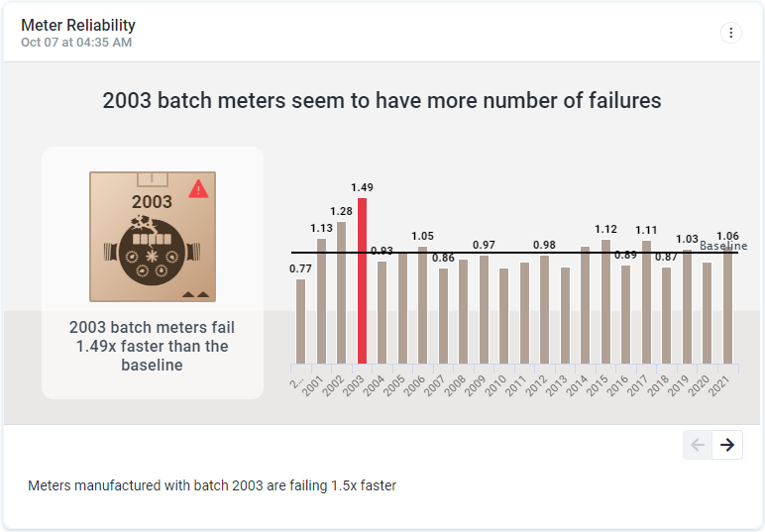Screen dimensions: 765x532
Task: Click the Baseline label on chart
Action: [x=723, y=246]
